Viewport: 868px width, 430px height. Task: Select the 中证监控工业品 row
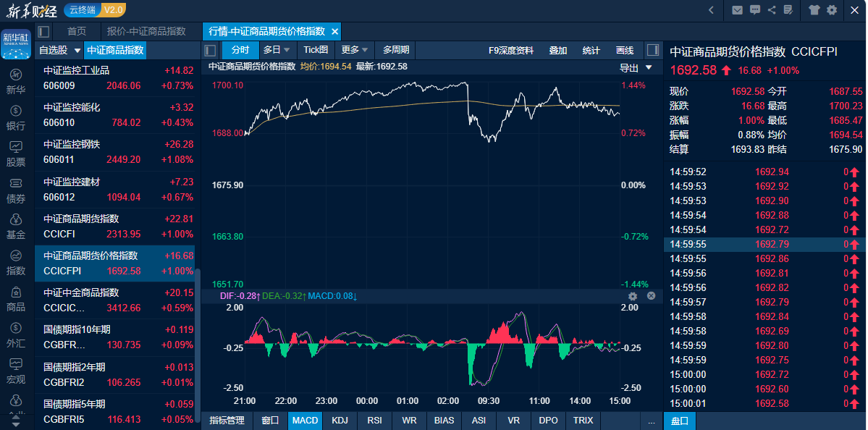coord(115,78)
